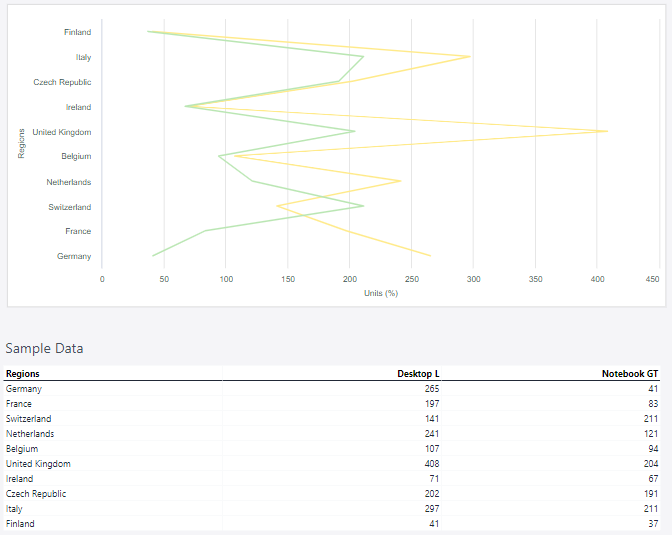Click the yellow line peak at United Kingdom
Screen dimensions: 672x535
click(x=607, y=131)
